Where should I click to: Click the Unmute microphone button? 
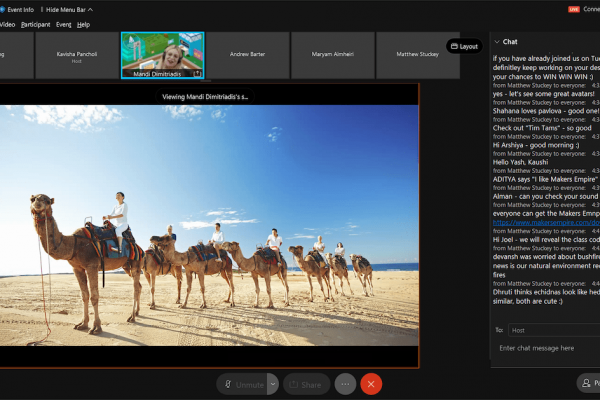[x=242, y=384]
